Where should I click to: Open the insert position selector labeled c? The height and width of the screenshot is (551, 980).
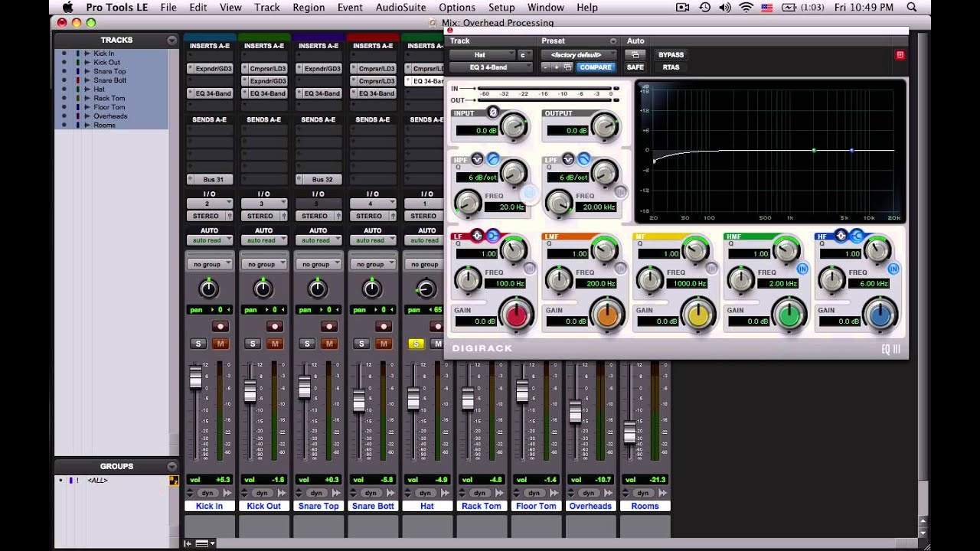[x=524, y=55]
